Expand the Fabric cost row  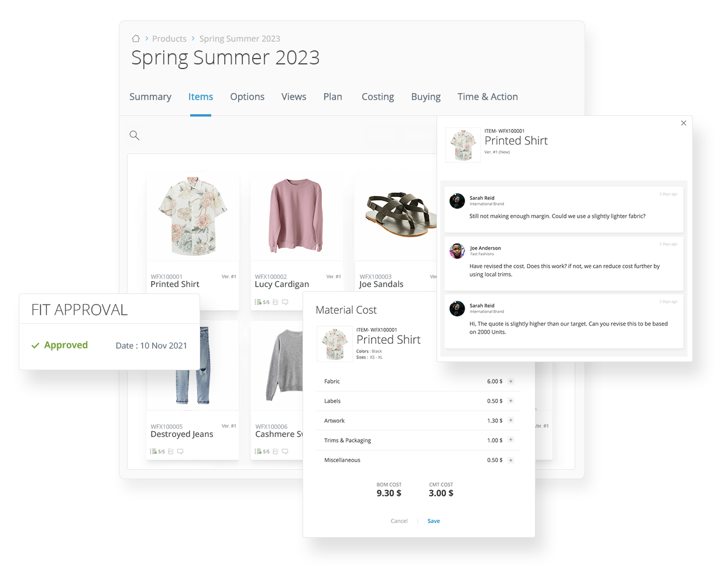[x=511, y=381]
